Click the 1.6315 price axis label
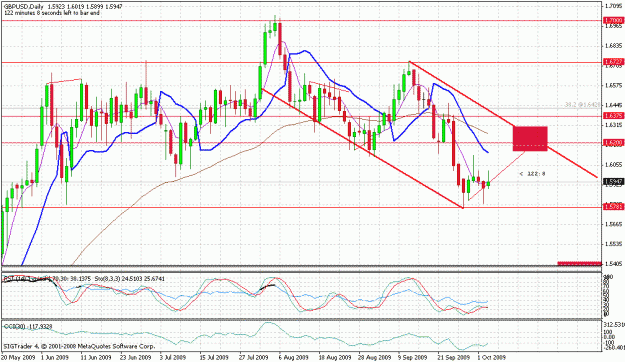 pyautogui.click(x=615, y=125)
